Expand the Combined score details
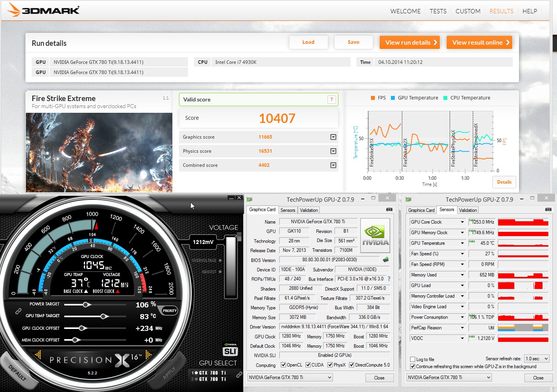 (x=333, y=165)
